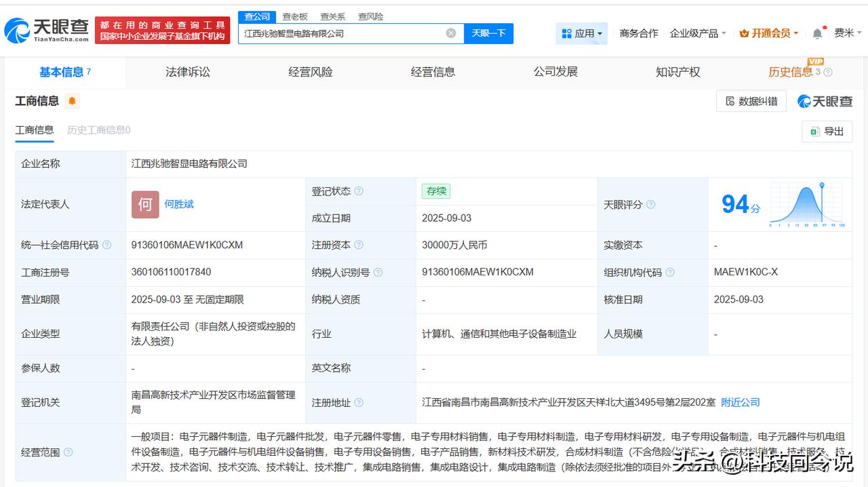Switch to 查风险 search mode
868x487 pixels.
370,16
